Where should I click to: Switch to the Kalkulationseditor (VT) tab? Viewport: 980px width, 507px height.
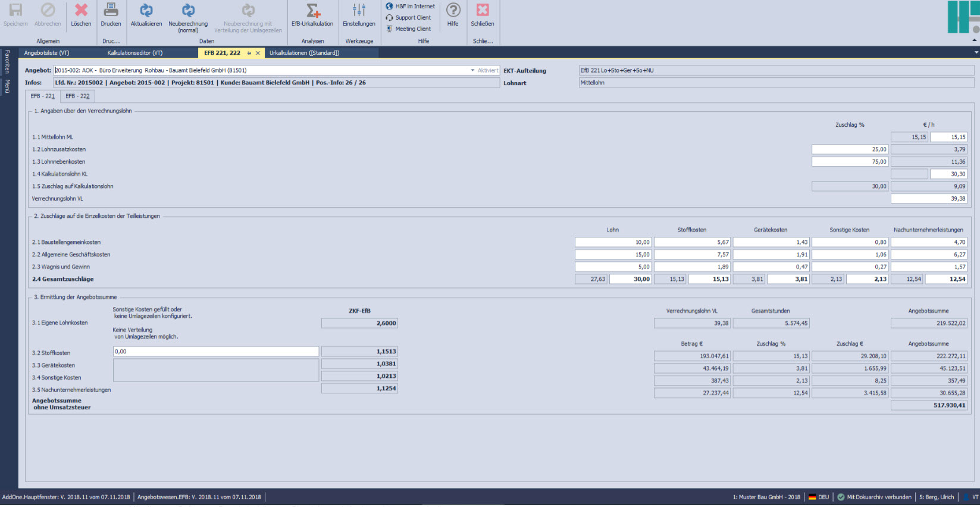click(135, 53)
